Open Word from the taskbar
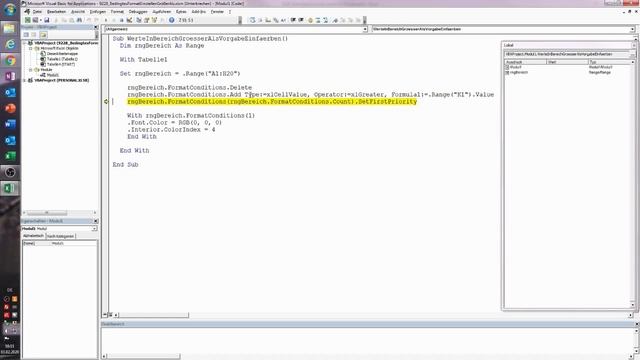This screenshot has height=360, width=640. pyautogui.click(x=10, y=124)
